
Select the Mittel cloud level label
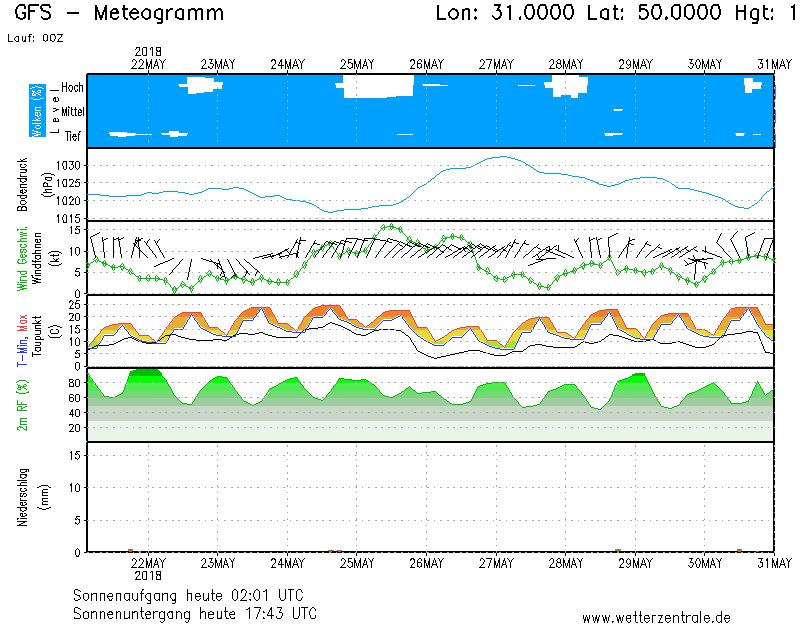pyautogui.click(x=74, y=111)
